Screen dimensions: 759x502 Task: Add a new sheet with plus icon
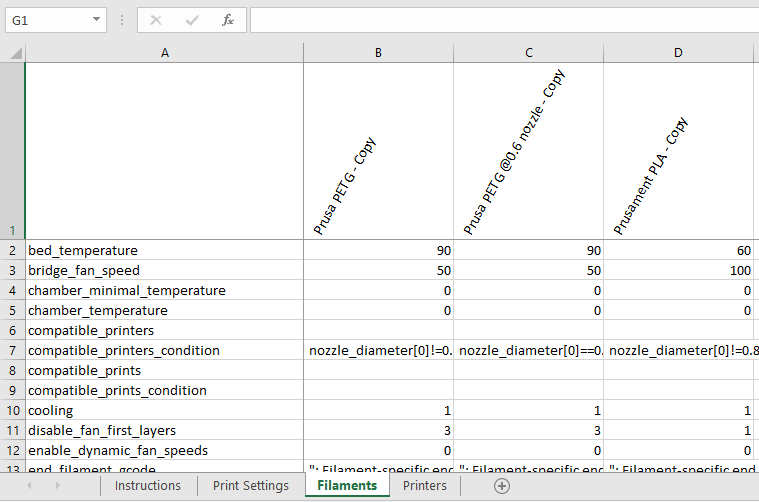(502, 486)
